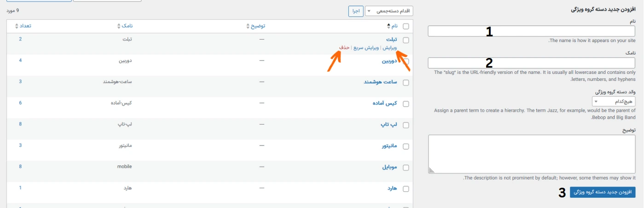Open the تبلت category name link
This screenshot has height=208, width=644.
coord(391,40)
